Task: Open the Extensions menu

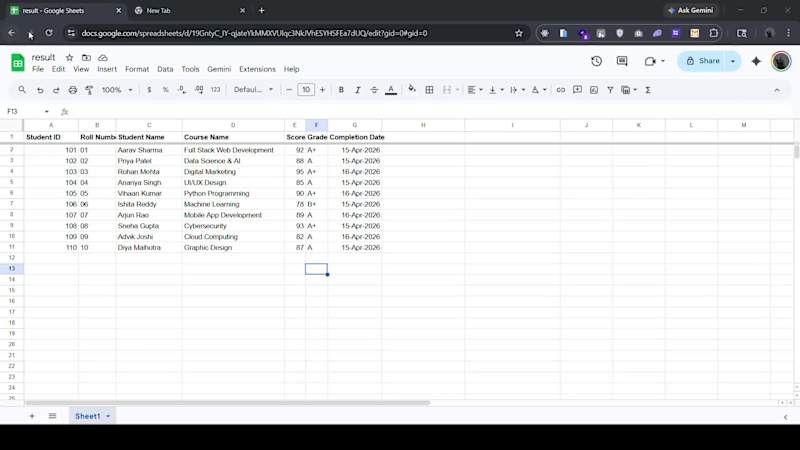Action: (257, 69)
